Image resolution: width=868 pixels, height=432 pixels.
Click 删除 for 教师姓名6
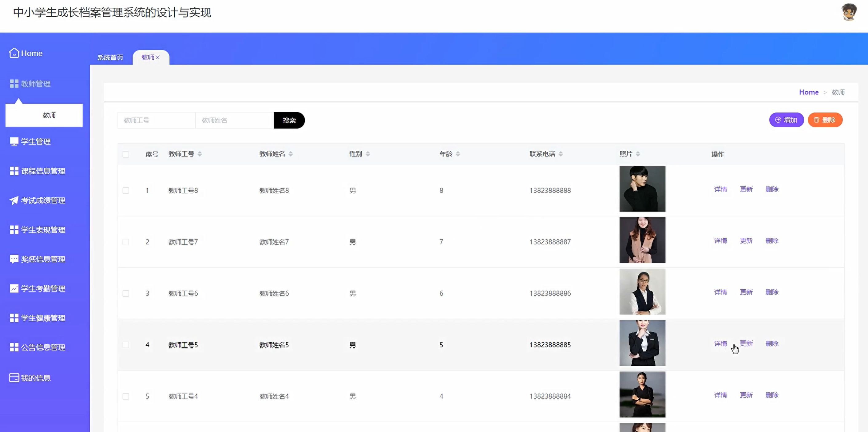pos(772,292)
